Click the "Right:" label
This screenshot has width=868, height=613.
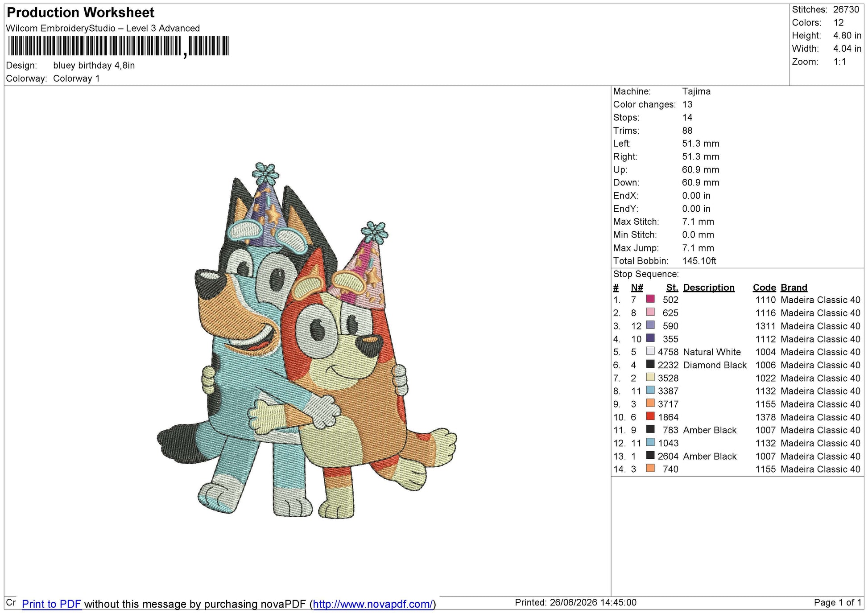tap(625, 156)
